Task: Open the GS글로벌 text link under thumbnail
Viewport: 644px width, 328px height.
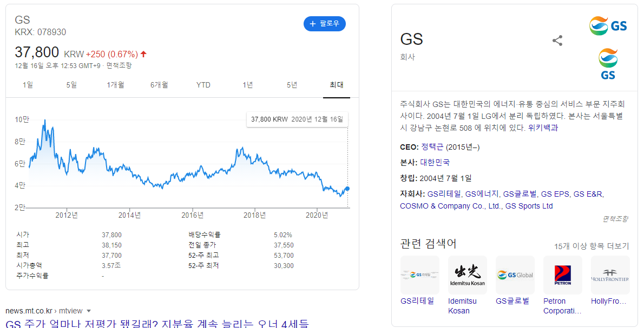Action: pyautogui.click(x=512, y=301)
